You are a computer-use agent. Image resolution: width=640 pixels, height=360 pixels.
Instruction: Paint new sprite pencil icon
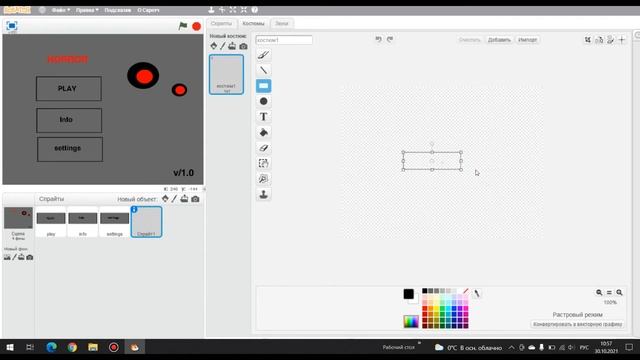click(174, 199)
